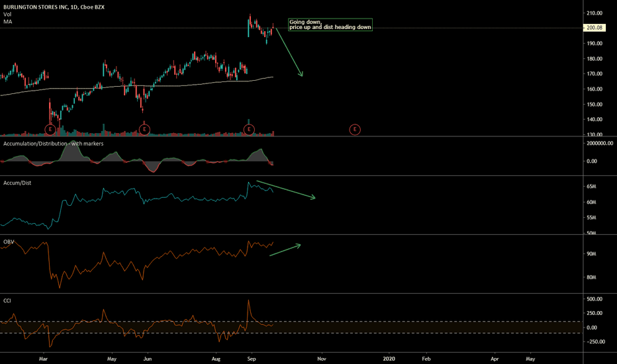Select the CCI indicator label
Image resolution: width=617 pixels, height=364 pixels.
point(7,300)
